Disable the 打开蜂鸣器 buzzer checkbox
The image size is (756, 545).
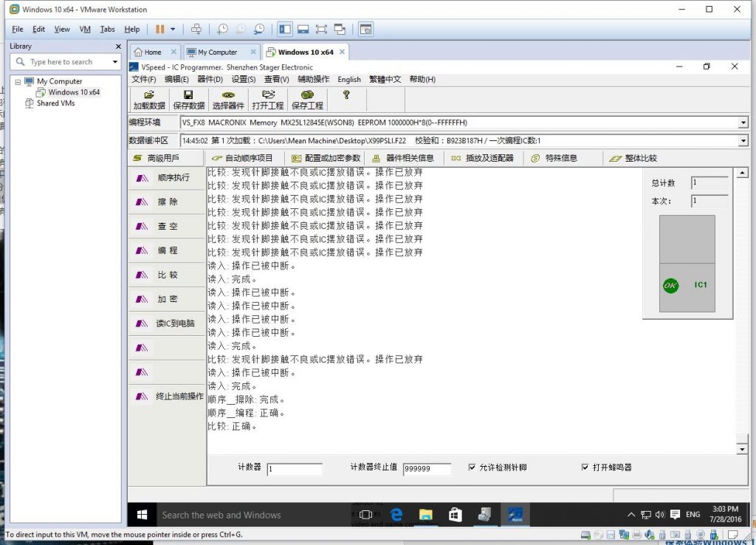pos(585,467)
